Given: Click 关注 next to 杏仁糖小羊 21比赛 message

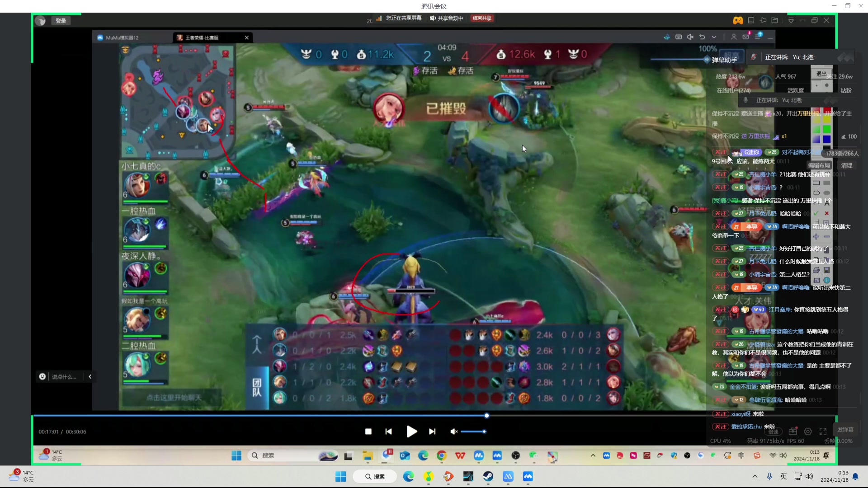Looking at the screenshot, I should (720, 174).
